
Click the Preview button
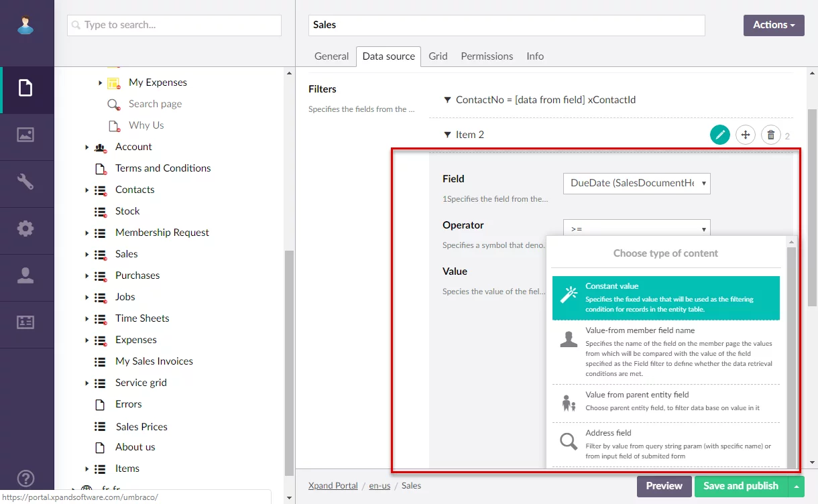[x=664, y=486]
